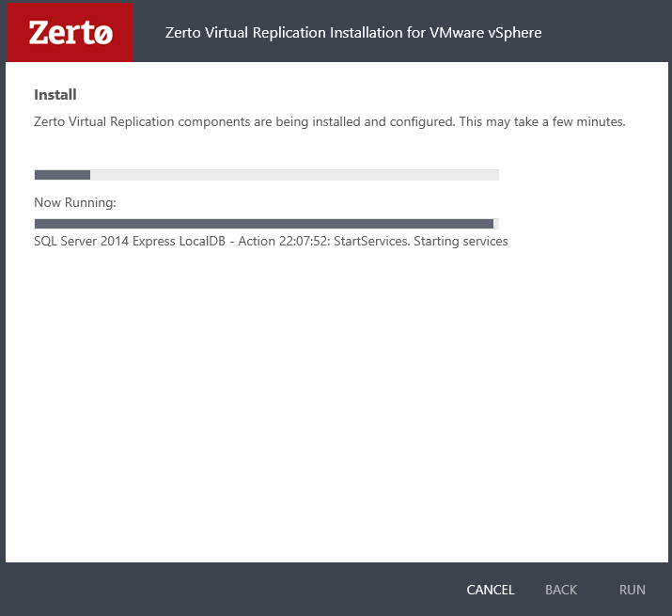Viewport: 672px width, 616px height.
Task: Click the filled part of the overall progress bar
Action: click(x=62, y=175)
